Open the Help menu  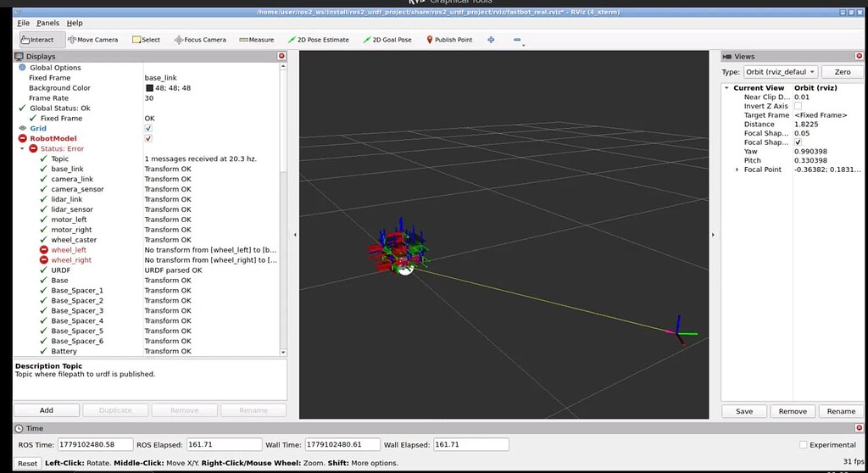tap(75, 23)
